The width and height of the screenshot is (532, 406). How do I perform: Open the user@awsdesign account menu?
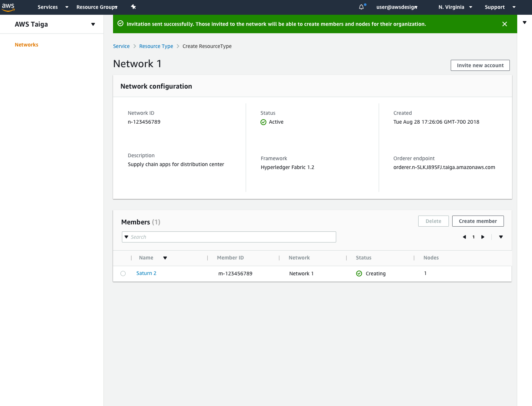click(x=397, y=7)
